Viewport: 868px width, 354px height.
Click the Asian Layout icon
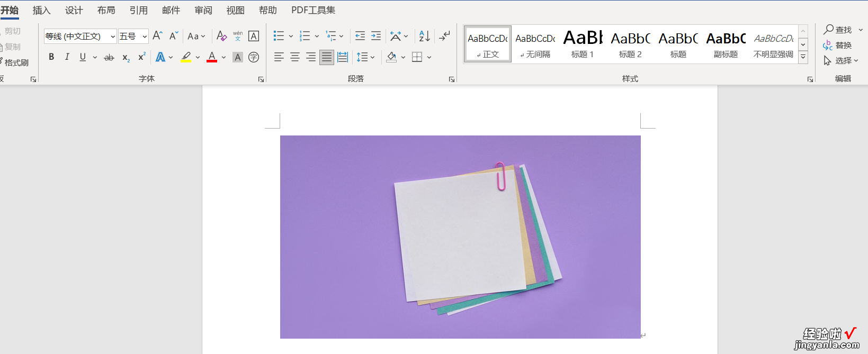click(396, 36)
